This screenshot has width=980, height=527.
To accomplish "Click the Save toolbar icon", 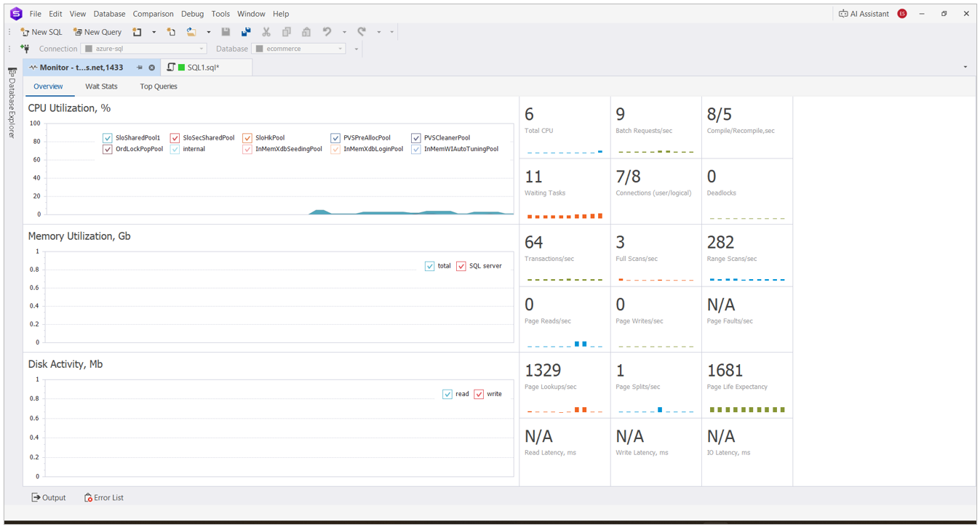I will [x=226, y=32].
